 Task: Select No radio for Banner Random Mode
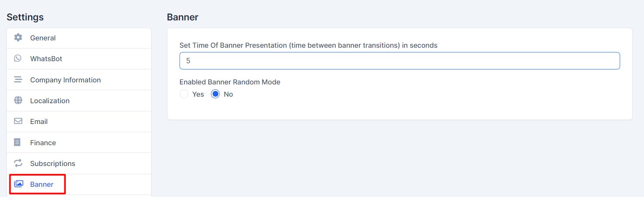pos(215,94)
